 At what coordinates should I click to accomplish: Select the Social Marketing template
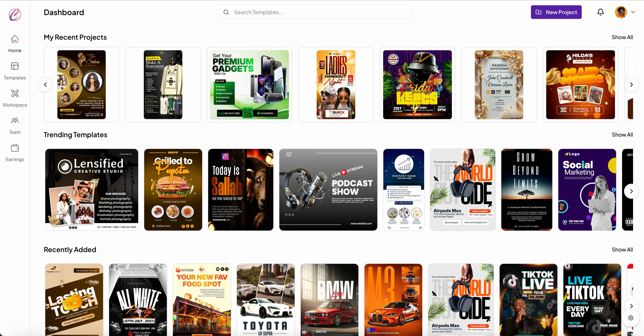pyautogui.click(x=587, y=190)
